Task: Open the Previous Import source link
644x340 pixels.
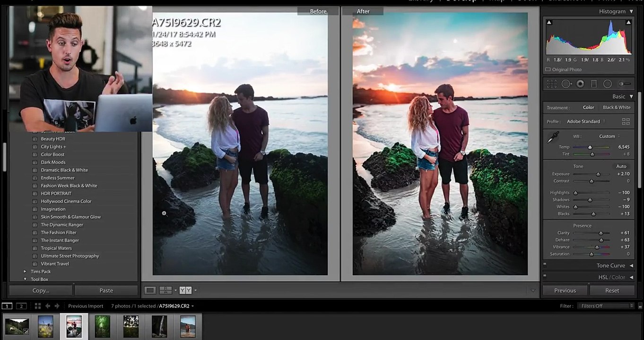Action: coord(86,306)
